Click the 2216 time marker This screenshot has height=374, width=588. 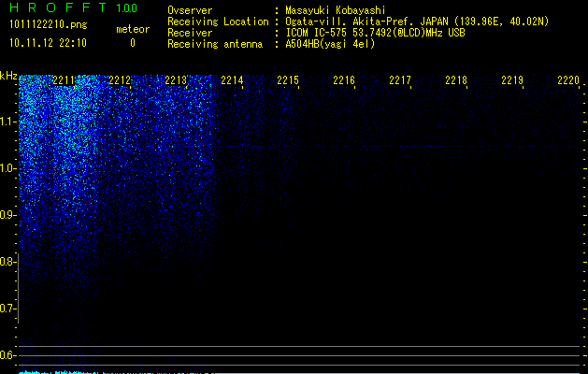[344, 80]
